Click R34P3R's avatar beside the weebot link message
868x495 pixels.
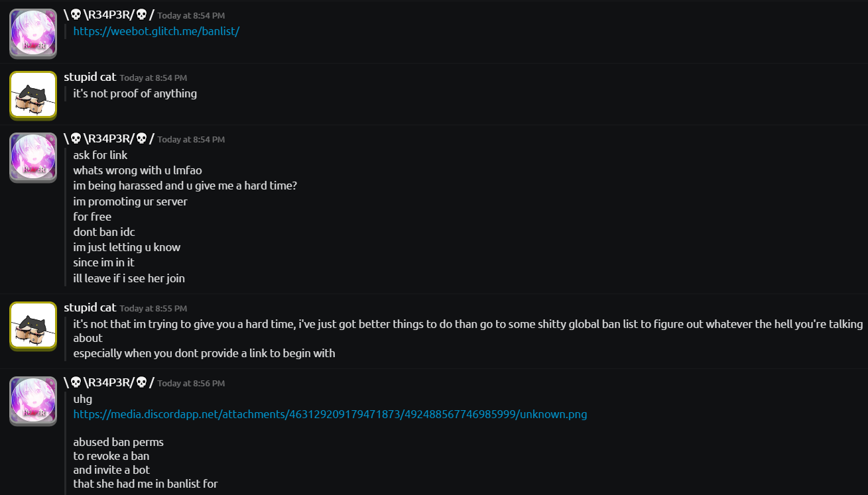tap(33, 33)
